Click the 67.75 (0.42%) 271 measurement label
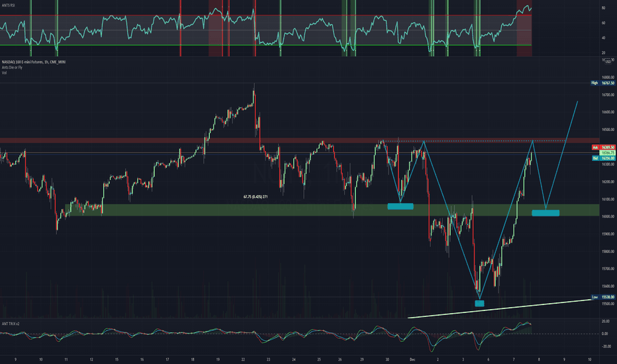The image size is (617, 364). tap(256, 197)
